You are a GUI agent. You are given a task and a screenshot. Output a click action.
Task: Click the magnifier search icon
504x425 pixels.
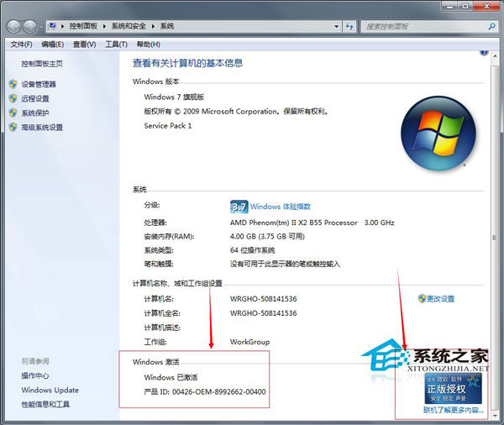click(491, 26)
